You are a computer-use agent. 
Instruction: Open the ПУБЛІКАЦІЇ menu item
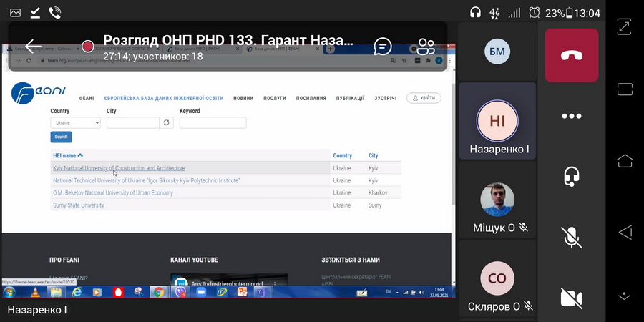[350, 98]
